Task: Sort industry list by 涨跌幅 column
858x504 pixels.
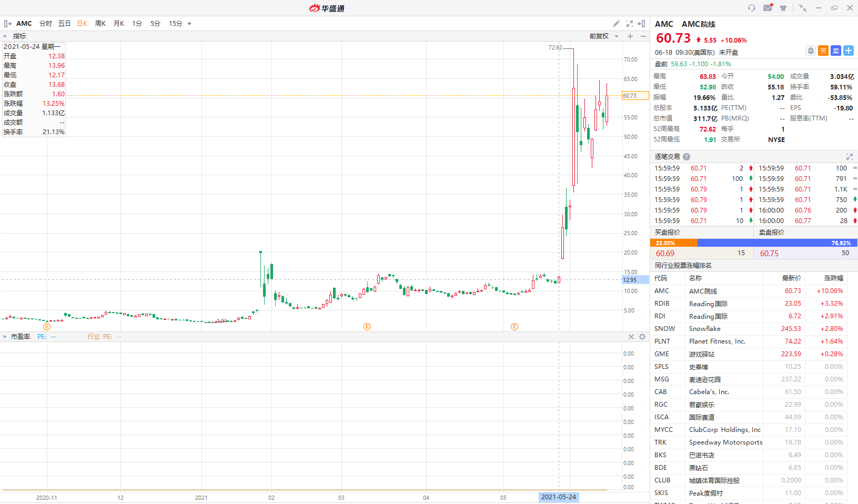Action: click(833, 278)
